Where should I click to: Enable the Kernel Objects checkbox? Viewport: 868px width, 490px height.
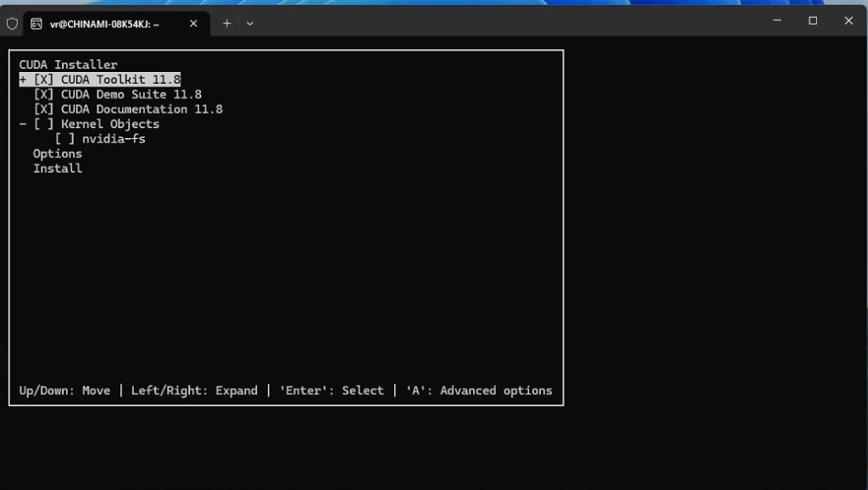[x=44, y=124]
